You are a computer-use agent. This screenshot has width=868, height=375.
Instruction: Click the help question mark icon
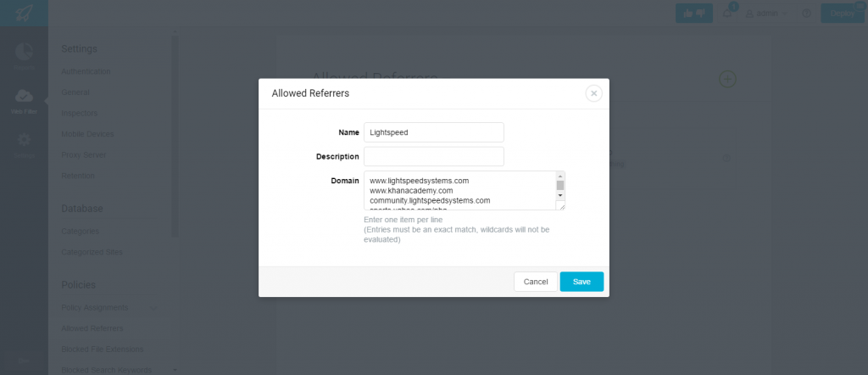(x=807, y=14)
